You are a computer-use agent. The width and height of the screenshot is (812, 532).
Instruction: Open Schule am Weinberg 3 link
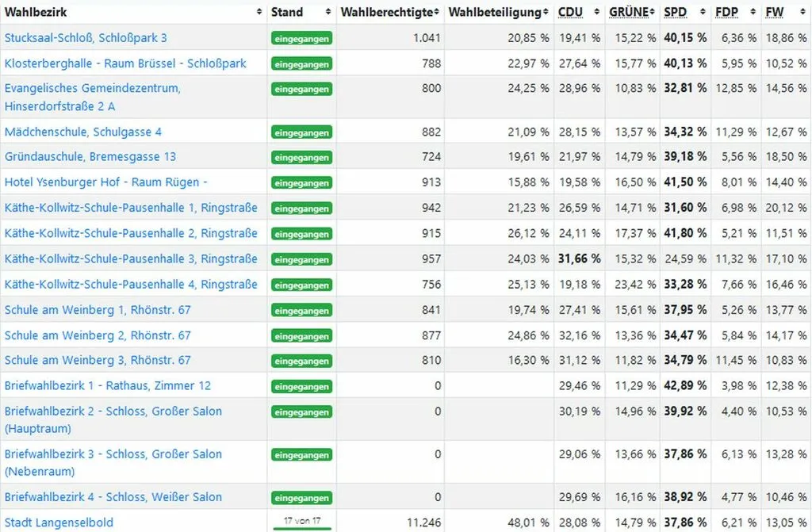point(98,360)
